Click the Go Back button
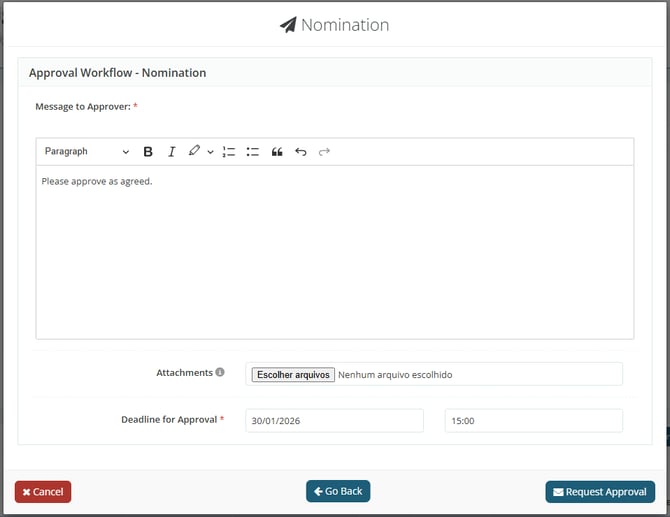670x517 pixels. click(x=338, y=491)
